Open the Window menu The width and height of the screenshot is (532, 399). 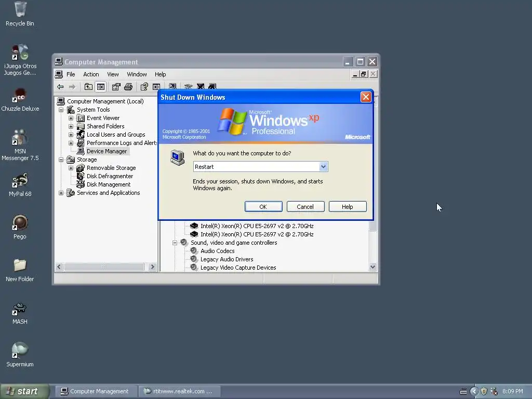pyautogui.click(x=137, y=74)
